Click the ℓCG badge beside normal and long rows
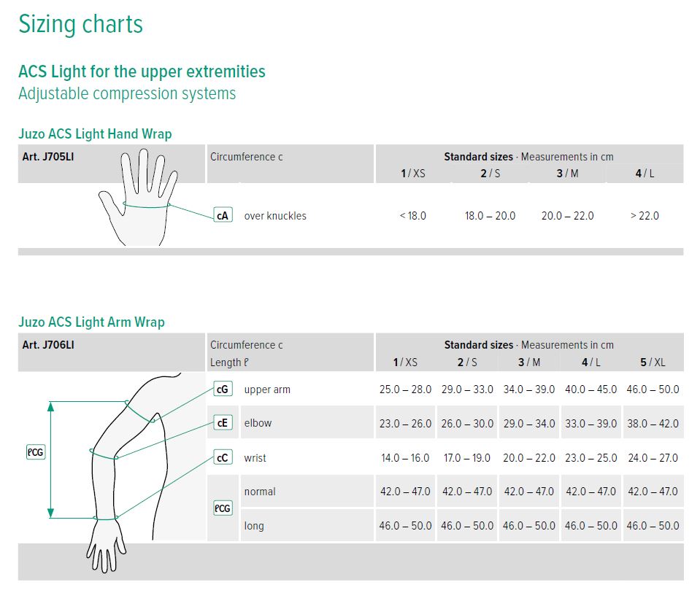700x601 pixels. tap(223, 508)
